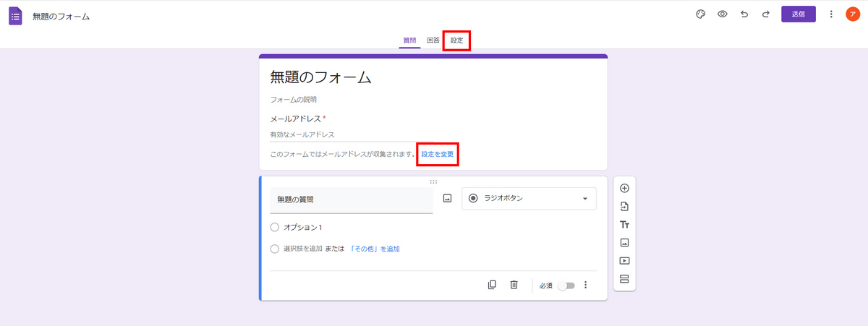The height and width of the screenshot is (326, 868).
Task: Open the Google Forms home icon
Action: 15,16
